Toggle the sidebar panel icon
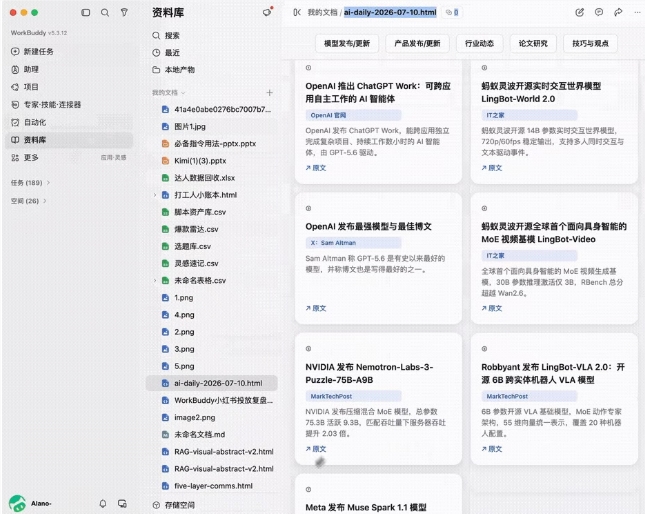This screenshot has height=514, width=645. point(86,13)
